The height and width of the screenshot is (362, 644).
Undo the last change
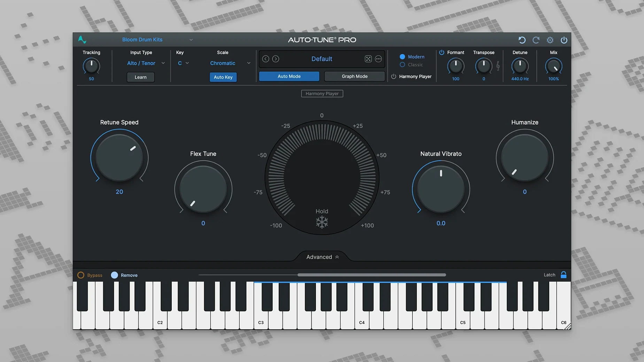(522, 40)
